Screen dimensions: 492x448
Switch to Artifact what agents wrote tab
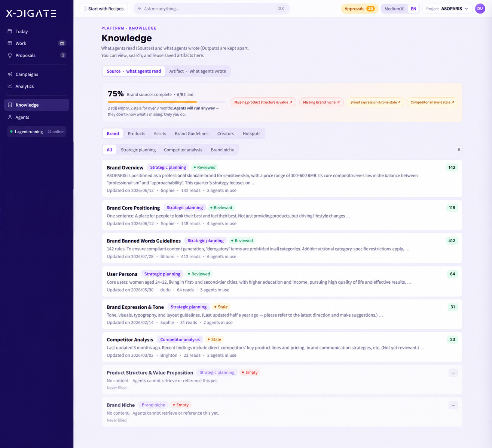point(198,71)
